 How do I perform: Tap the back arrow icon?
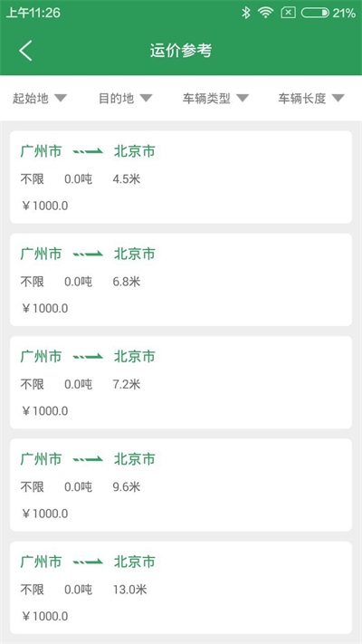point(25,52)
